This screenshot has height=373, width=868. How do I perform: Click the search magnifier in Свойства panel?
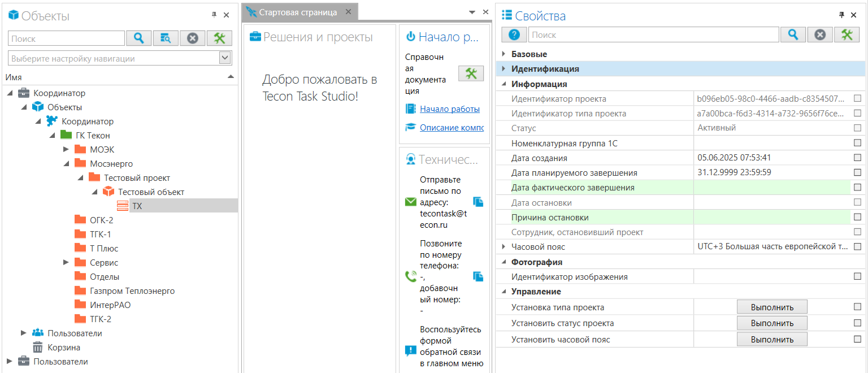click(x=793, y=35)
